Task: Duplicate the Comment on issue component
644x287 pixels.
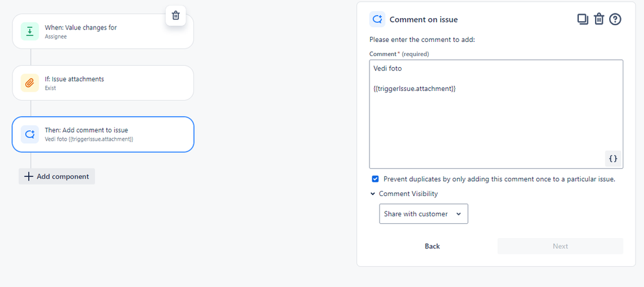Action: point(583,19)
